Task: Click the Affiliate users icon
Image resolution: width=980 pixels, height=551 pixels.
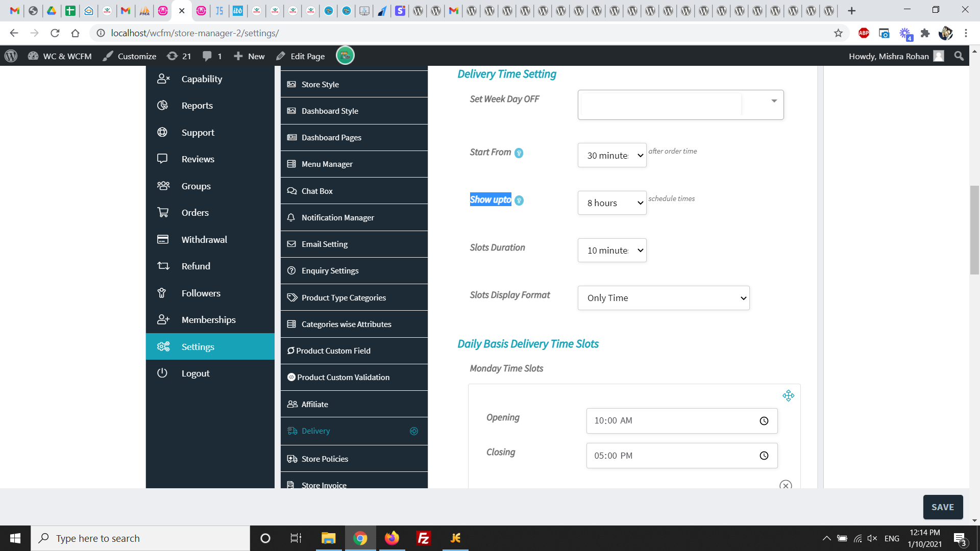Action: click(292, 404)
